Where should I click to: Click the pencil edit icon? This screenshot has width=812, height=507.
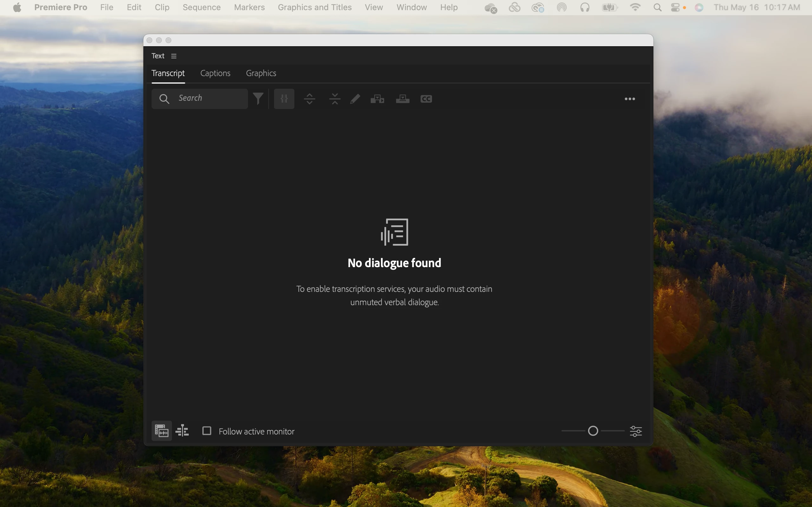pyautogui.click(x=355, y=99)
